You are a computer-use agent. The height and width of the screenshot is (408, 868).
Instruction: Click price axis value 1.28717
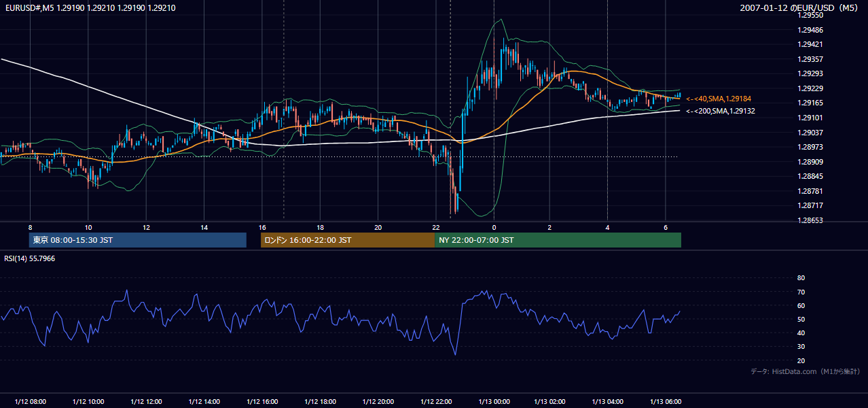coord(810,205)
